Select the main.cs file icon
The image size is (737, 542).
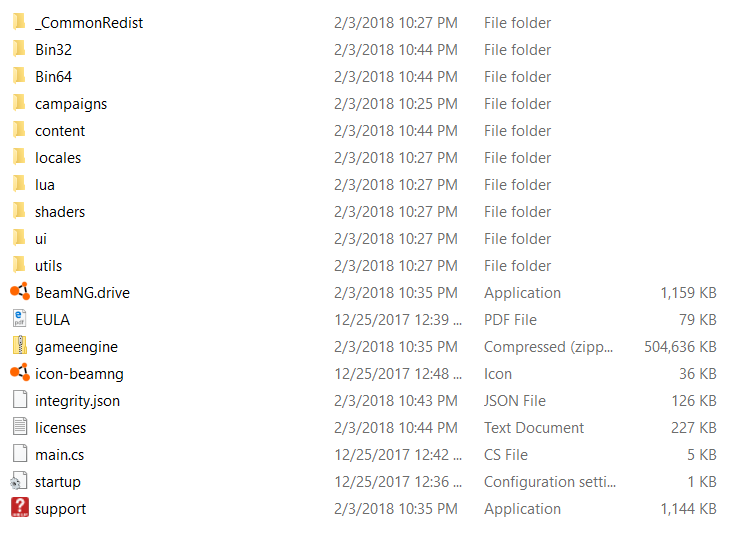click(x=20, y=454)
